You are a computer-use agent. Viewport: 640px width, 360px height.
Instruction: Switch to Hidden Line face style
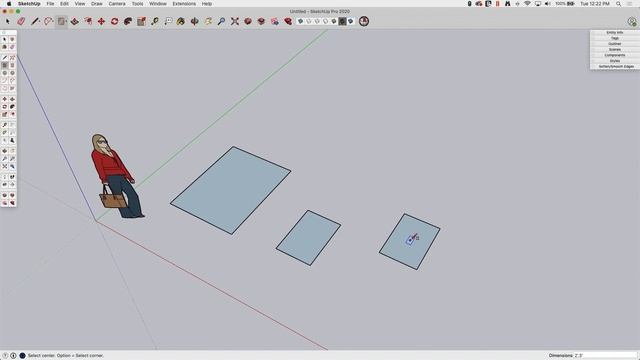[x=326, y=21]
